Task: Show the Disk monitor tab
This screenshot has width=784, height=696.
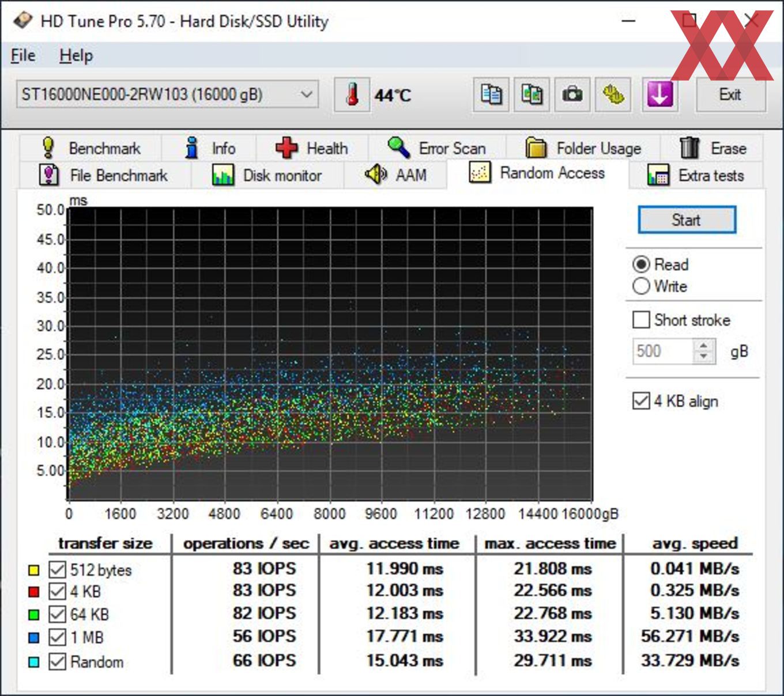Action: (x=267, y=175)
